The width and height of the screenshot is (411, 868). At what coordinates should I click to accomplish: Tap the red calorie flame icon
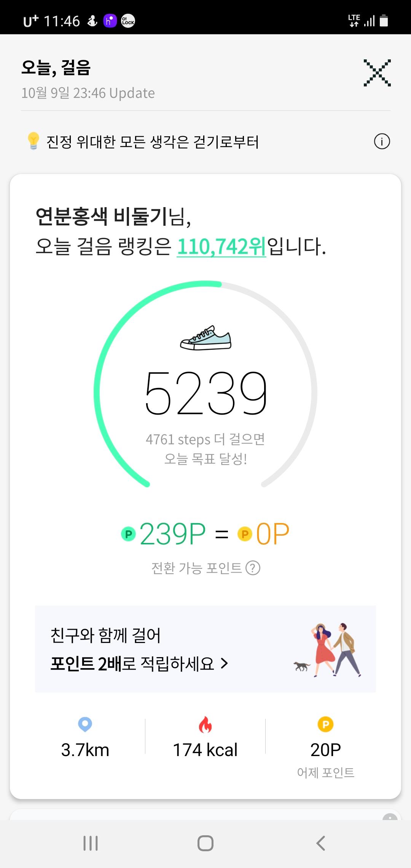(205, 724)
